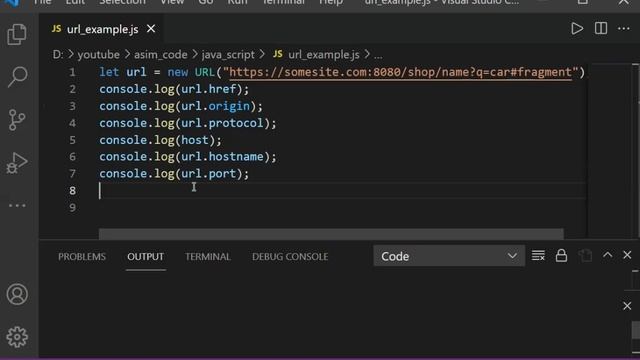
Task: Switch to the DEBUG CONSOLE tab
Action: (x=290, y=257)
